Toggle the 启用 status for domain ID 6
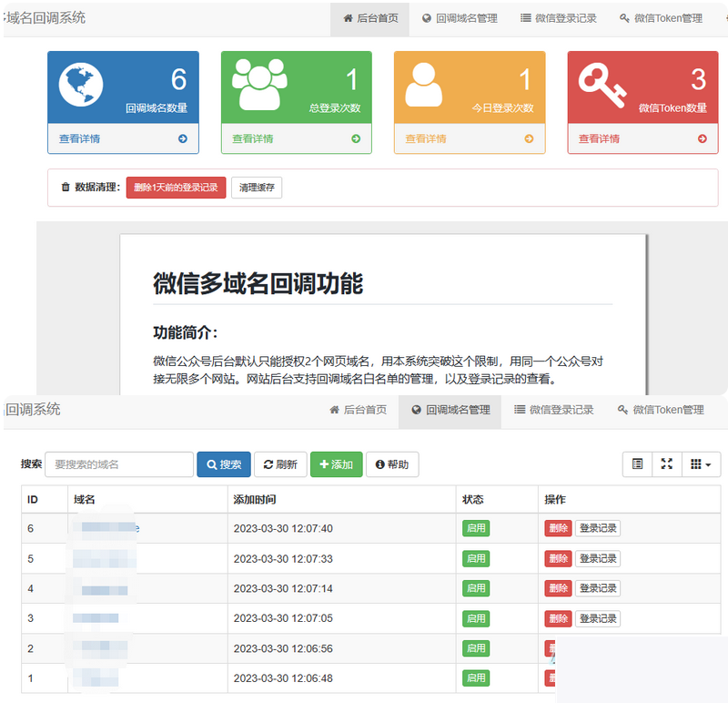This screenshot has width=728, height=703. click(475, 528)
